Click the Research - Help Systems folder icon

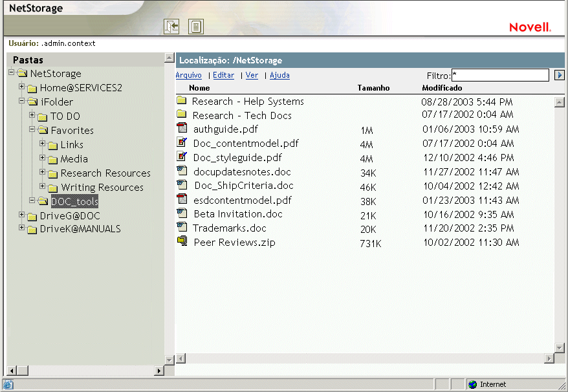(x=182, y=100)
